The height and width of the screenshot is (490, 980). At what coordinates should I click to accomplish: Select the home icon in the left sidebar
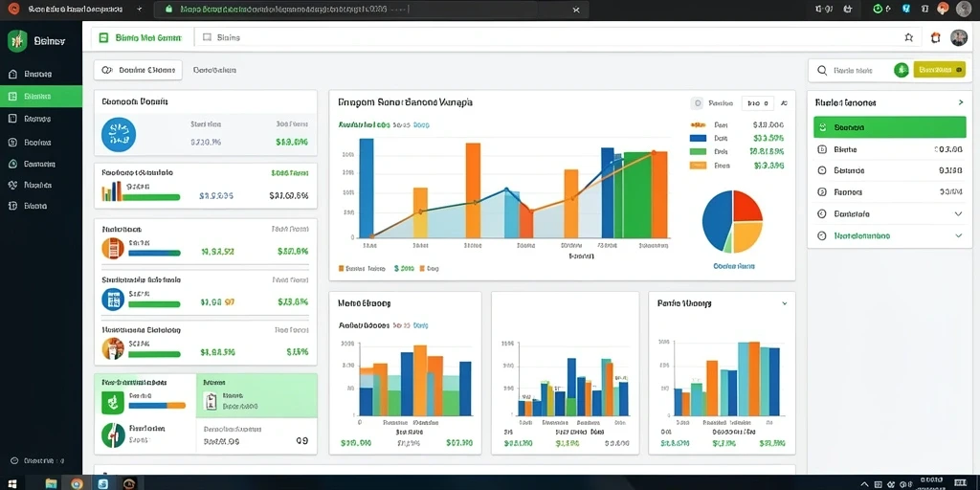(x=12, y=74)
